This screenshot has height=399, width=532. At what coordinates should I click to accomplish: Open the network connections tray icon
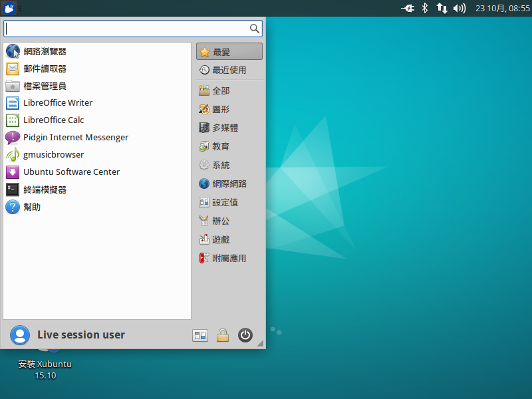(442, 8)
